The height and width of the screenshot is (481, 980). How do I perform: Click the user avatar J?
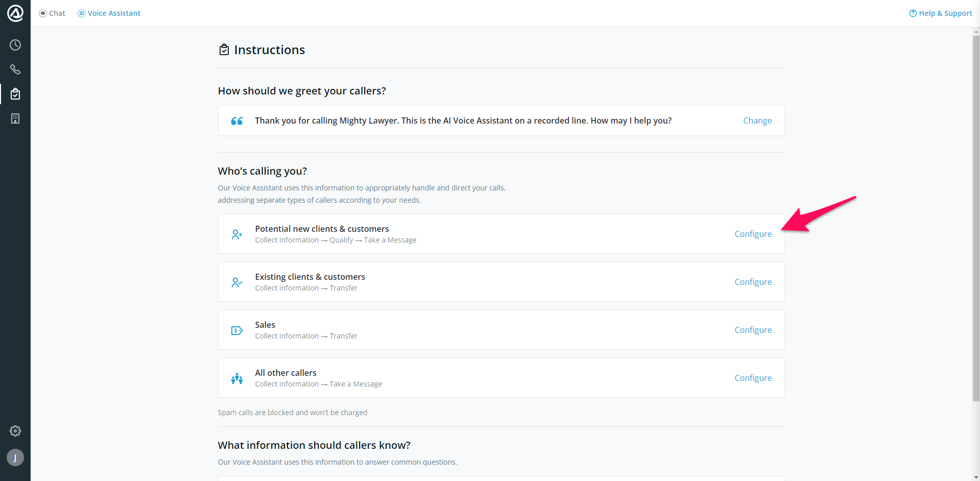(15, 458)
